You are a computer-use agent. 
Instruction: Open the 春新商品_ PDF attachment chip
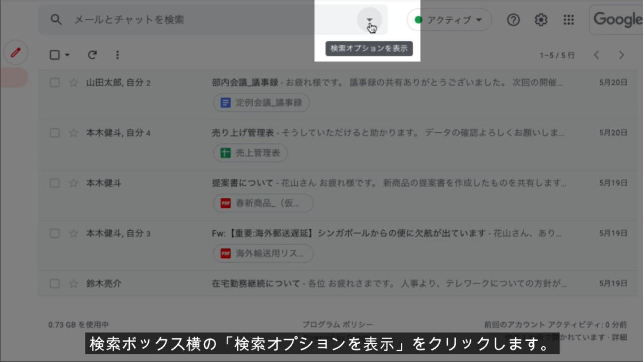(x=263, y=203)
